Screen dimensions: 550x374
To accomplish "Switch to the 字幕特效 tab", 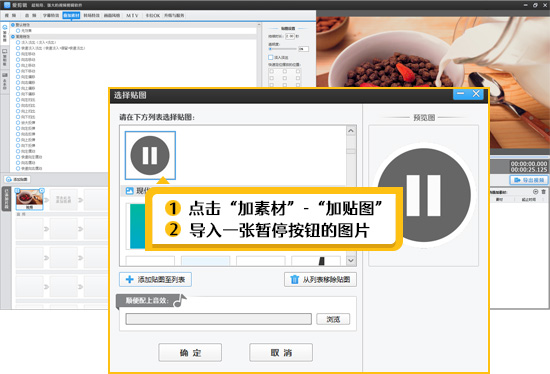I will coord(51,15).
